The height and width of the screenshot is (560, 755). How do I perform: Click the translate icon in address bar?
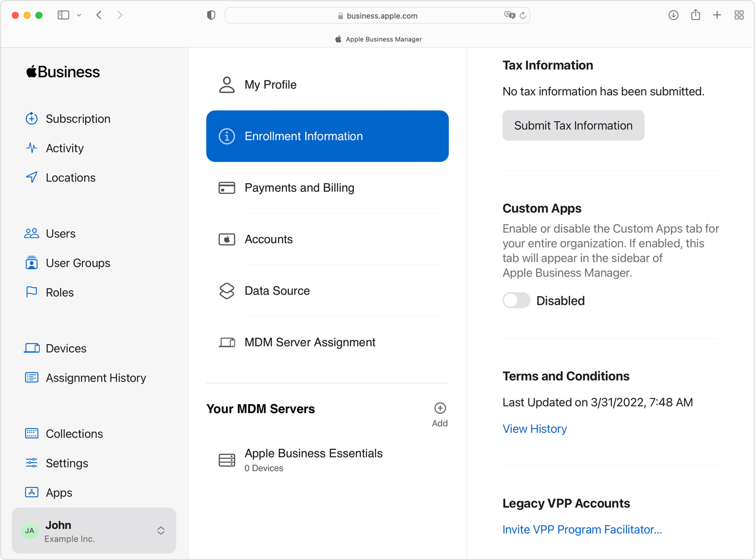(510, 15)
